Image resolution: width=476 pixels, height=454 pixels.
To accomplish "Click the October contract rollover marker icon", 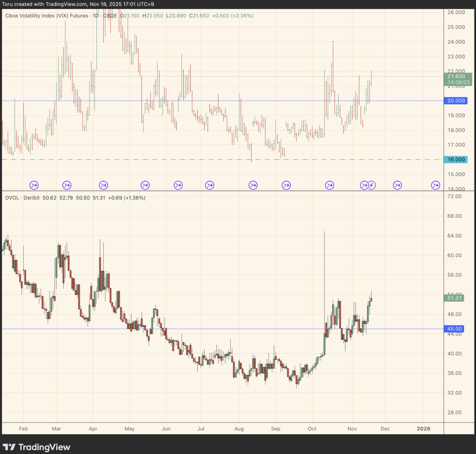I will pyautogui.click(x=329, y=185).
